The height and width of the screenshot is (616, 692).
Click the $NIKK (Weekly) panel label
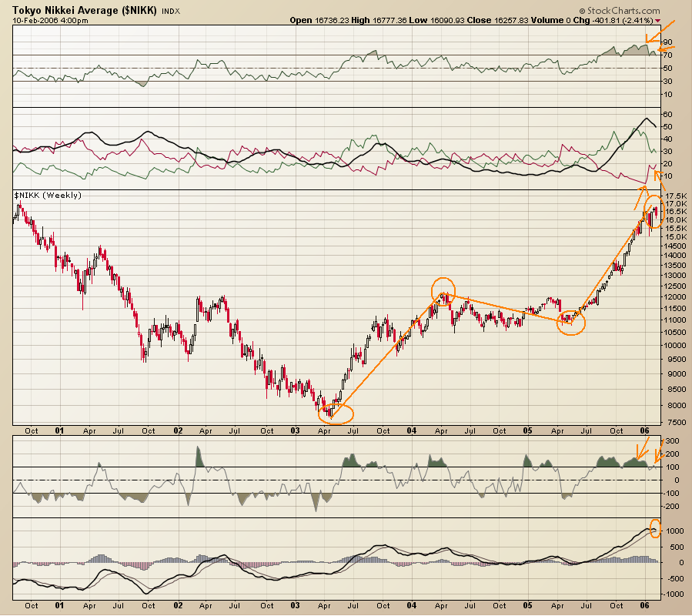(48, 195)
